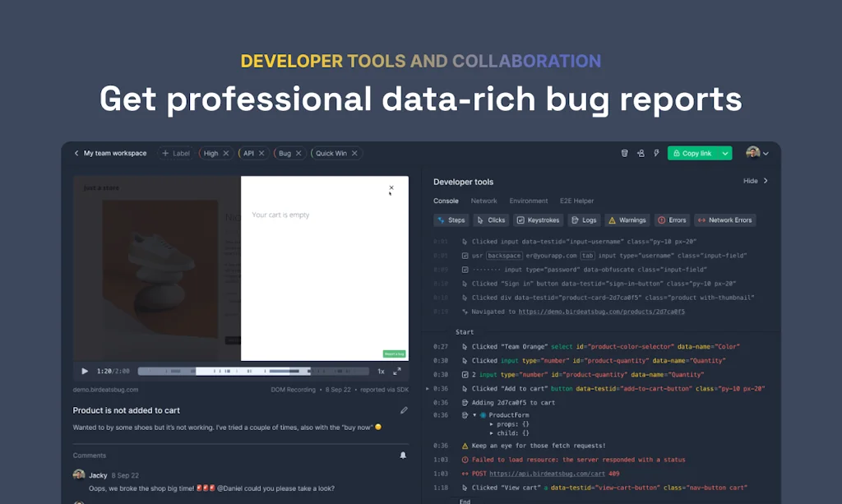The height and width of the screenshot is (504, 842).
Task: Enter fullscreen on the video player
Action: tap(397, 371)
